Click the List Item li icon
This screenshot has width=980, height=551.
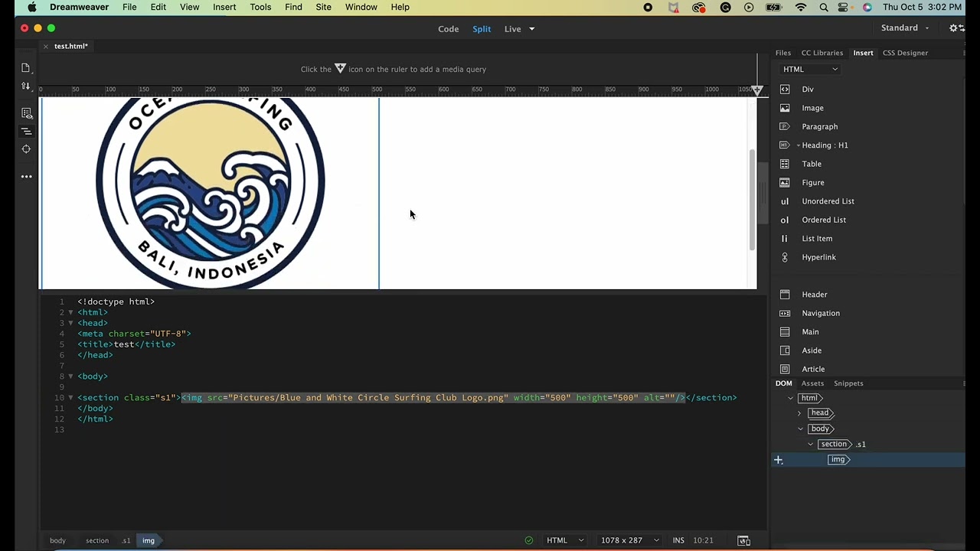(x=785, y=239)
